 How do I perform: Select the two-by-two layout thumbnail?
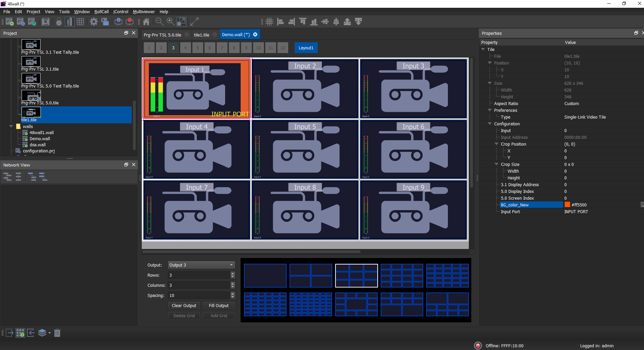[x=311, y=276]
